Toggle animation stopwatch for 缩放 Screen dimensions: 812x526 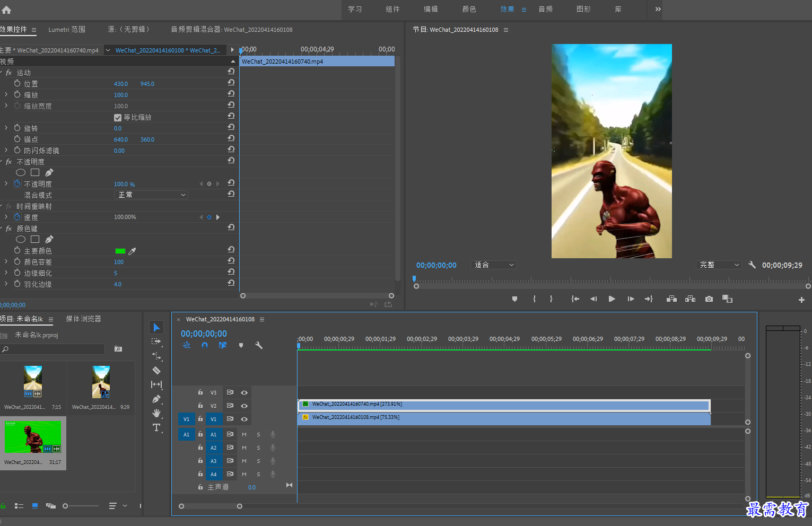(18, 94)
